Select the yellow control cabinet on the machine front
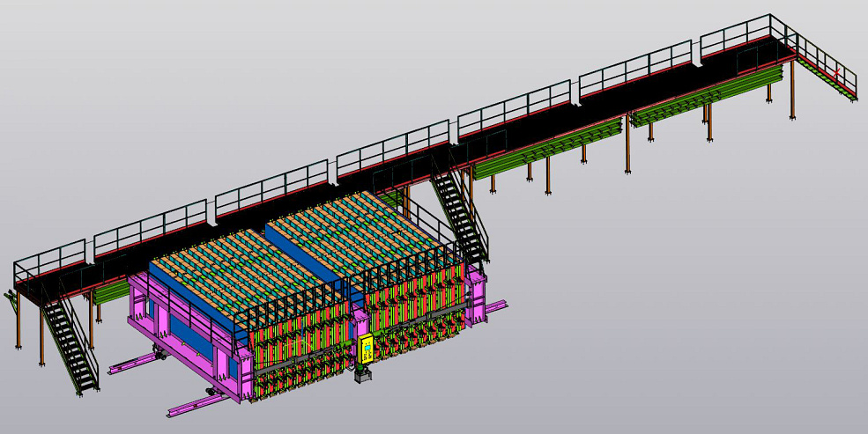The image size is (868, 434). (x=364, y=349)
